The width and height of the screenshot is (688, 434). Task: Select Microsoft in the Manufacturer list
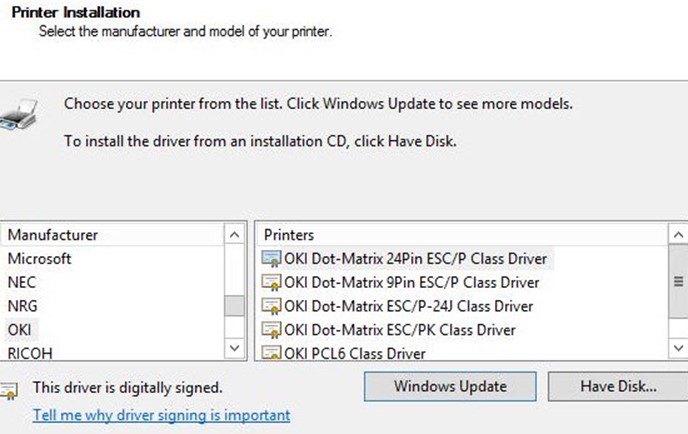(x=39, y=258)
